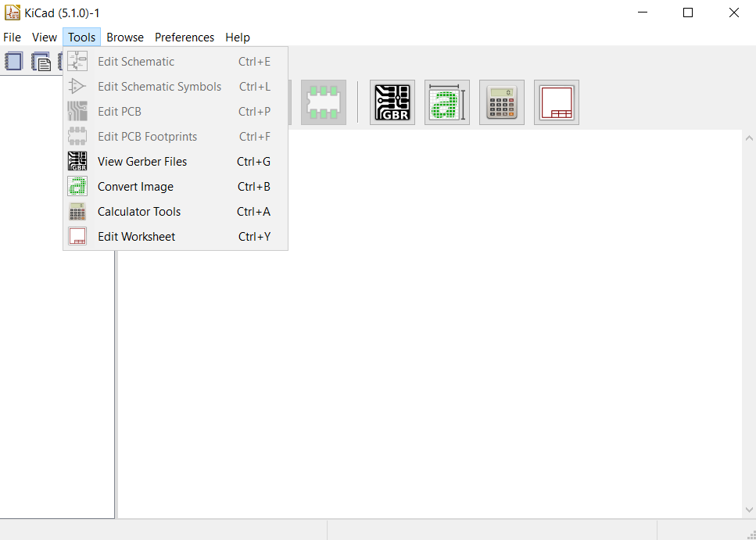Click the green image icon beside Convert Image

pyautogui.click(x=77, y=186)
